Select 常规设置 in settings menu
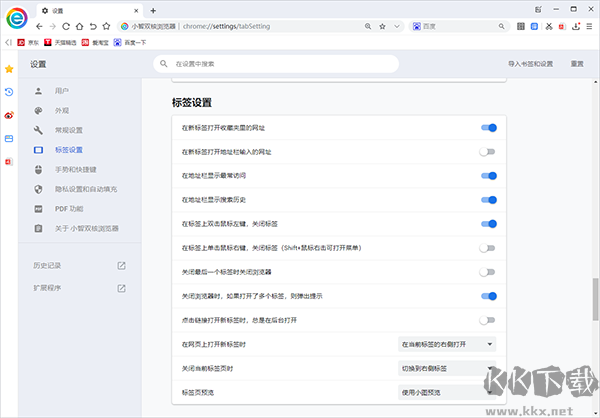The height and width of the screenshot is (418, 600). [x=68, y=130]
